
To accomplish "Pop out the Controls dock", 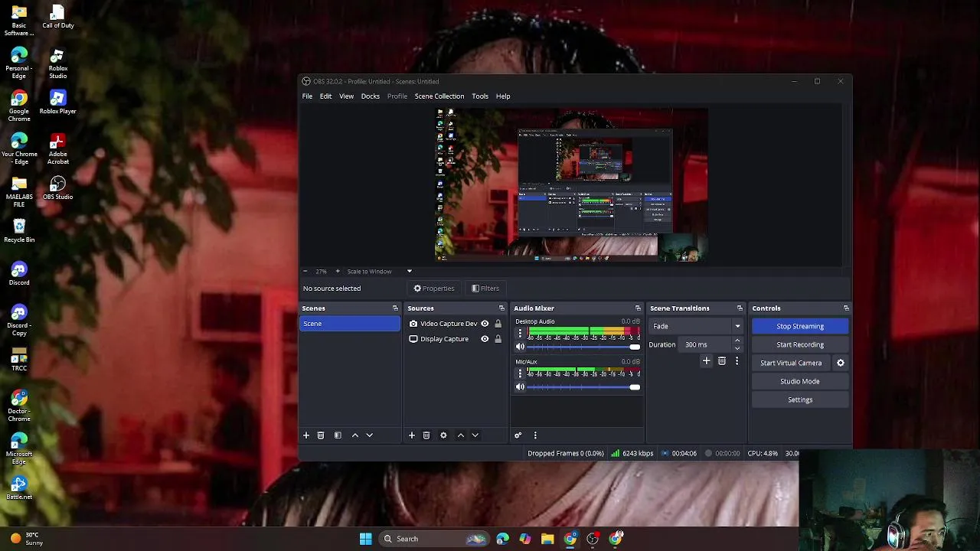I will [846, 308].
